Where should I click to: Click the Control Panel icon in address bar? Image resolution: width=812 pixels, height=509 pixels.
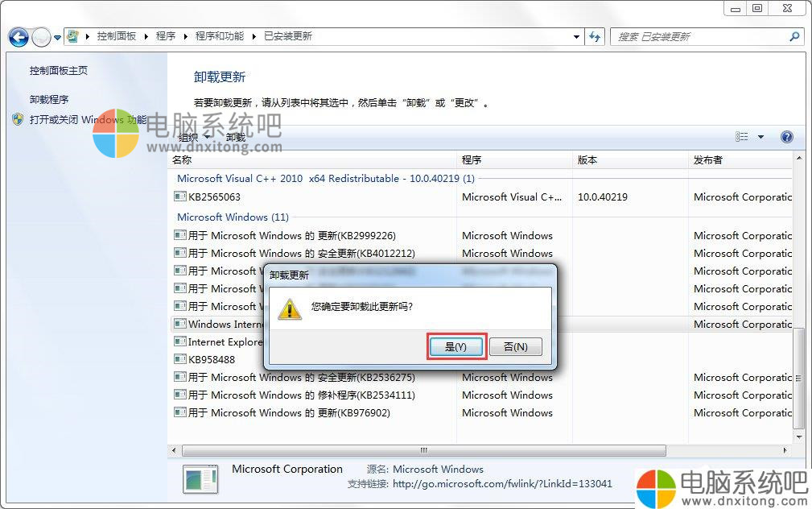[73, 36]
